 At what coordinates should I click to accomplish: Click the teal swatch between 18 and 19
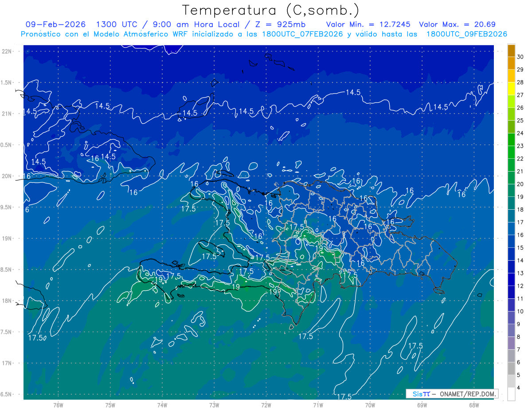[x=511, y=204]
